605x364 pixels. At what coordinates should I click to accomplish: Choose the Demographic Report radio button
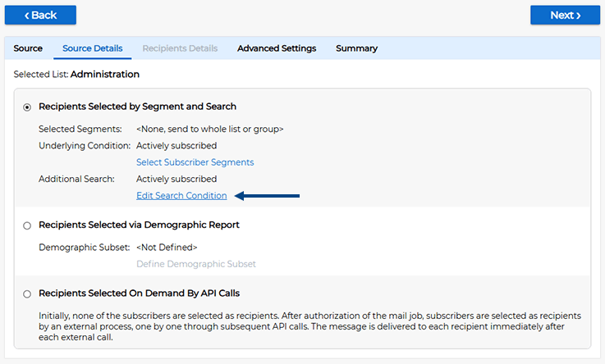(27, 225)
